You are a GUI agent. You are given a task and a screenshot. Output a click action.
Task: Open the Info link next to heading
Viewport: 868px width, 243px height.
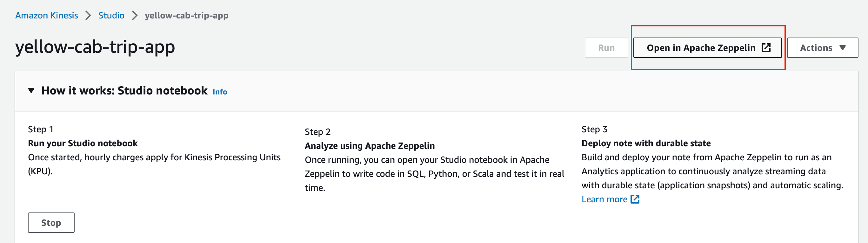coord(220,92)
